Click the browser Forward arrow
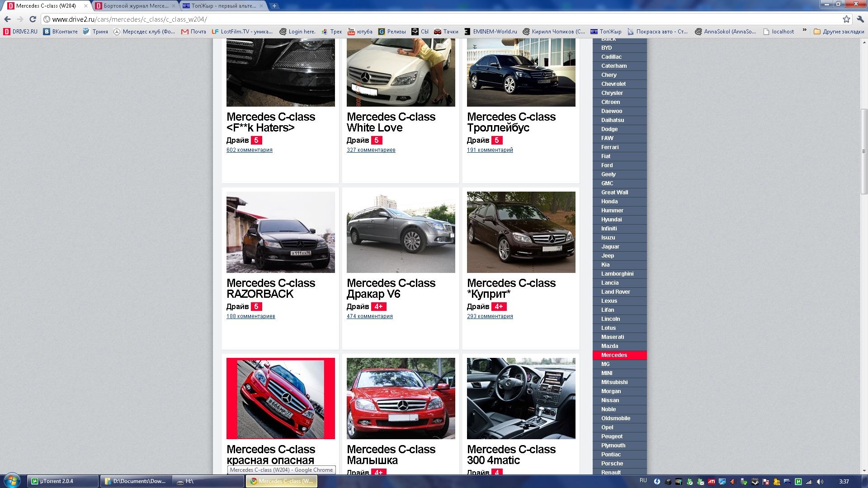Viewport: 868px width, 488px height. point(20,19)
